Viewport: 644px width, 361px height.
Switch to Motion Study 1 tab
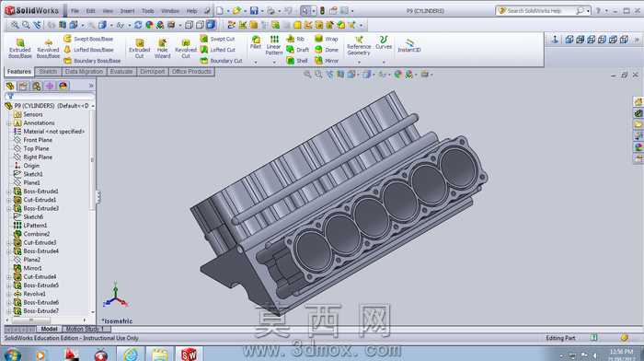86,329
